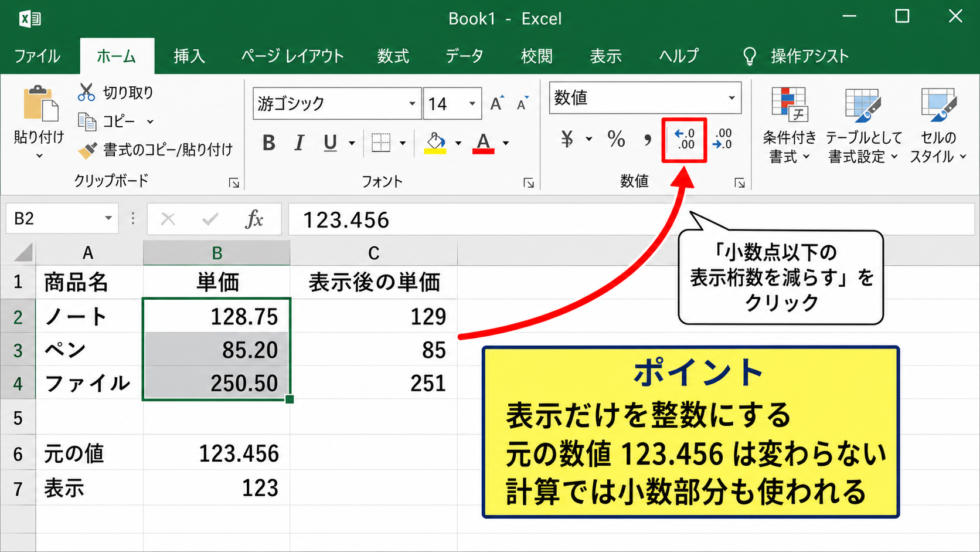Screen dimensions: 980x552
Task: Click the Select All corner triangle
Action: pos(23,253)
